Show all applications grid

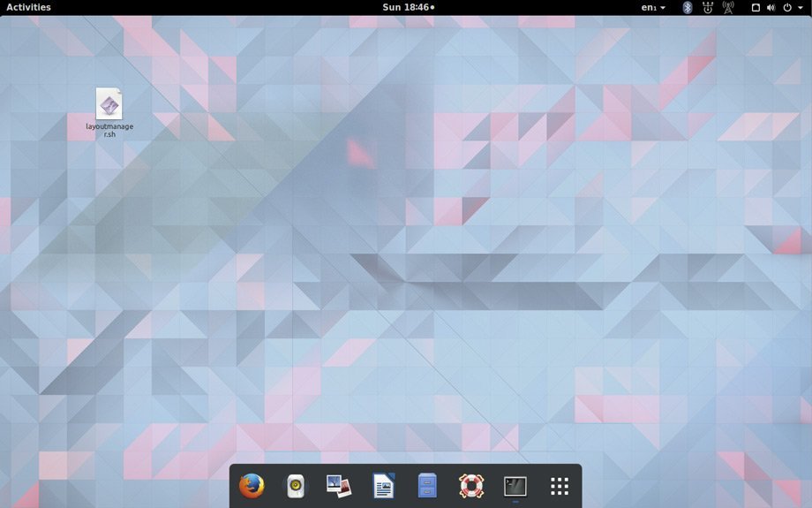coord(560,486)
